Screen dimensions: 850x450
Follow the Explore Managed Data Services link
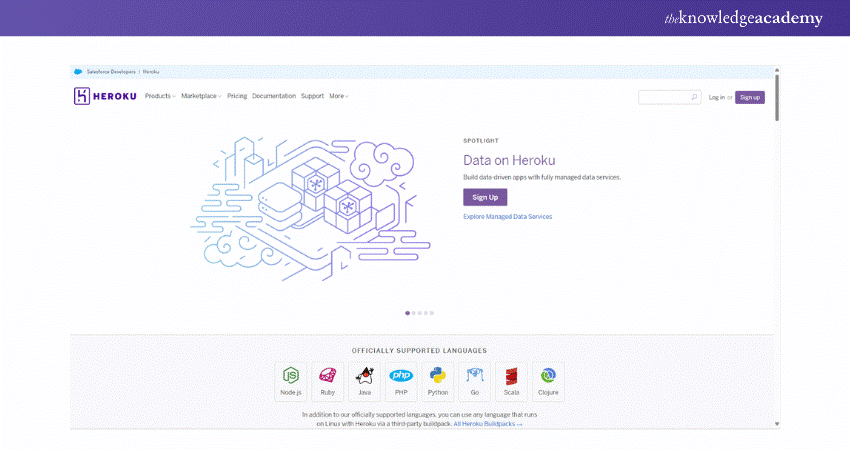(x=507, y=216)
